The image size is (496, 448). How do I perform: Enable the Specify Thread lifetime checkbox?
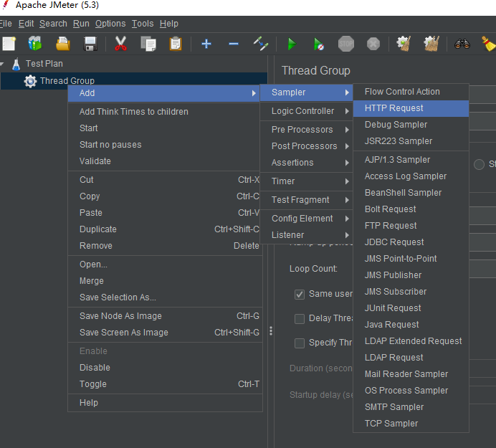point(300,343)
